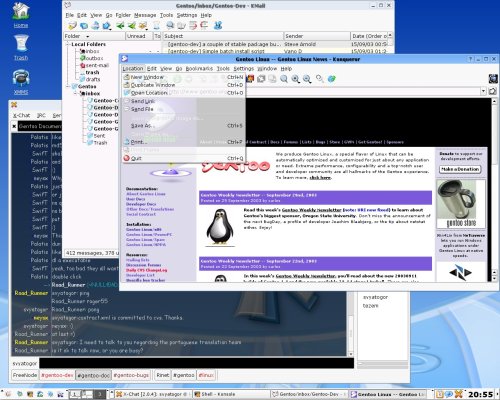Open the Home desktop icon
Viewport: 500px width, 400px height.
pos(21,14)
